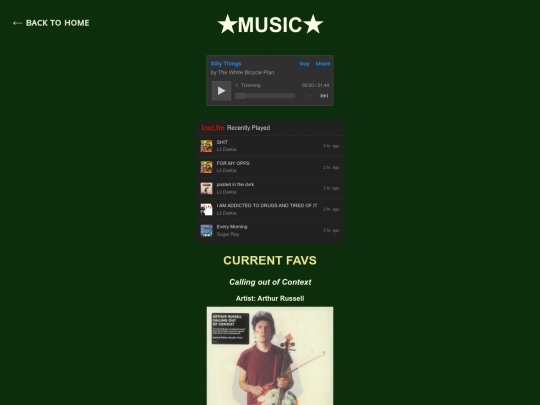This screenshot has width=540, height=405.
Task: Click the back arrow icon
Action: coord(18,23)
